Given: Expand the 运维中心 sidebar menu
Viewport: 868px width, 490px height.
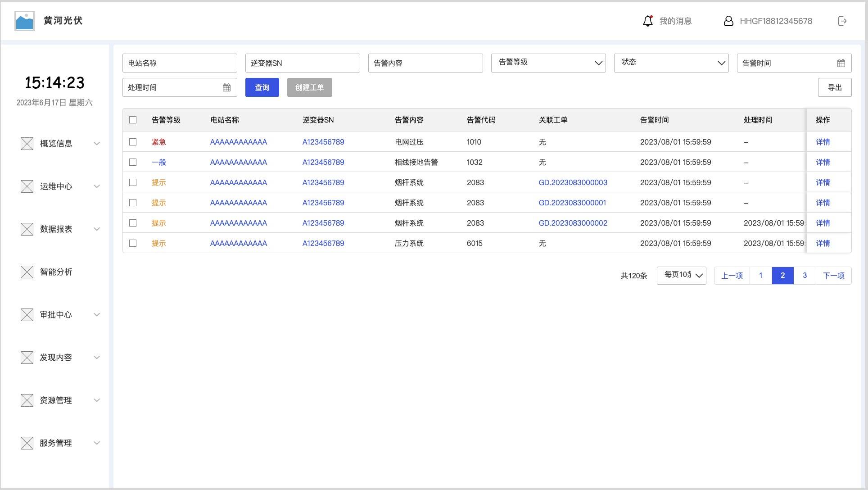Looking at the screenshot, I should 96,186.
